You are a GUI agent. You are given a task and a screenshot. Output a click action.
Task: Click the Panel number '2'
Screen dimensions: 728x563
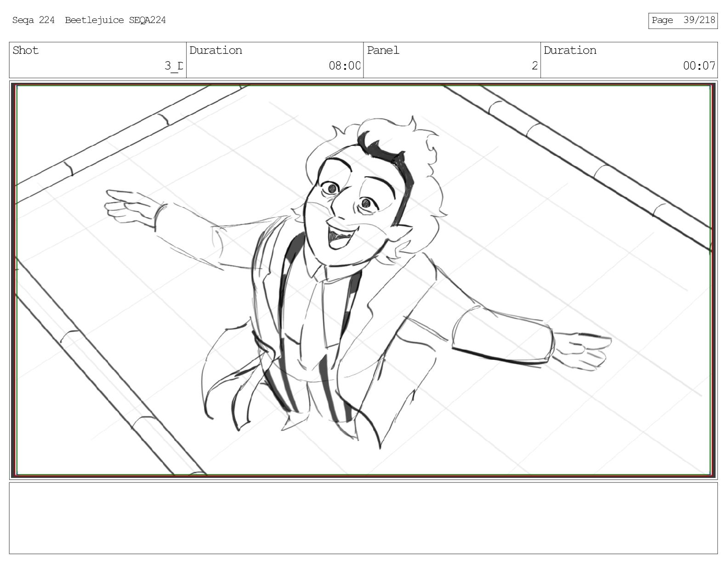pos(535,66)
